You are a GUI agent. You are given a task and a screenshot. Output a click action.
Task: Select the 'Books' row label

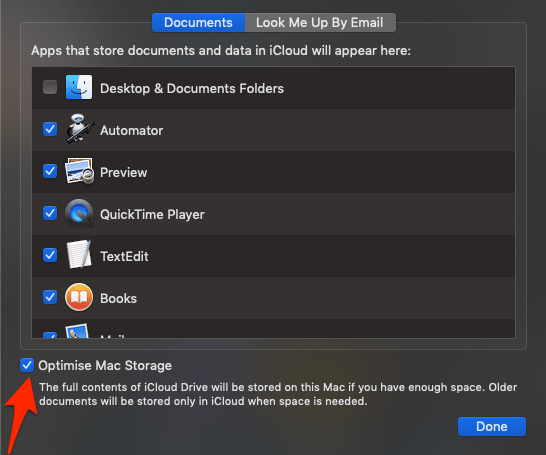click(118, 299)
